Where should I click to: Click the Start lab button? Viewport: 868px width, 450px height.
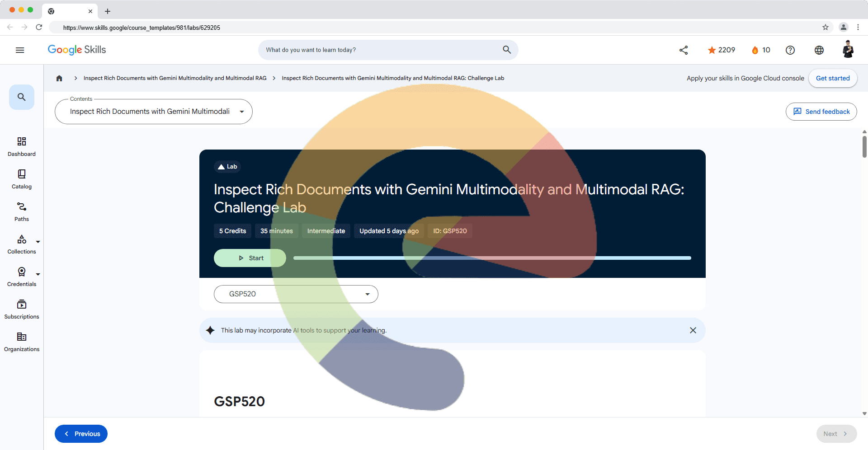(x=250, y=258)
